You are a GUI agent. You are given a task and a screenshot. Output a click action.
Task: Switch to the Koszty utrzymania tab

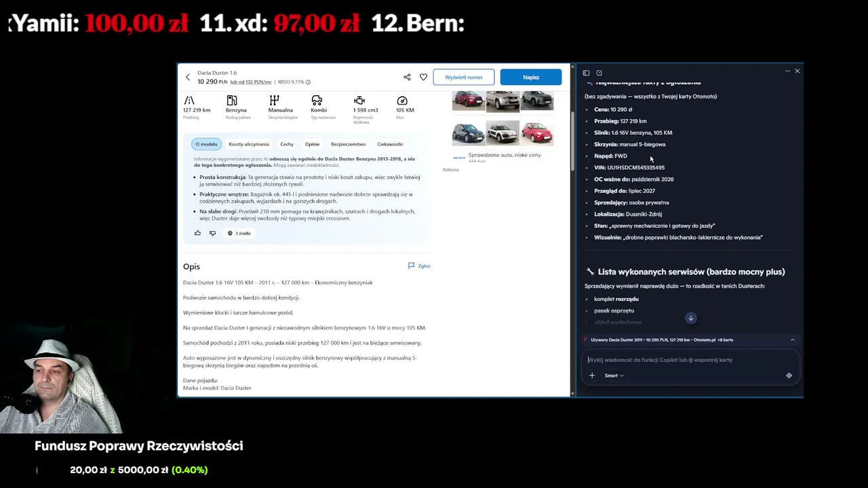[x=249, y=144]
